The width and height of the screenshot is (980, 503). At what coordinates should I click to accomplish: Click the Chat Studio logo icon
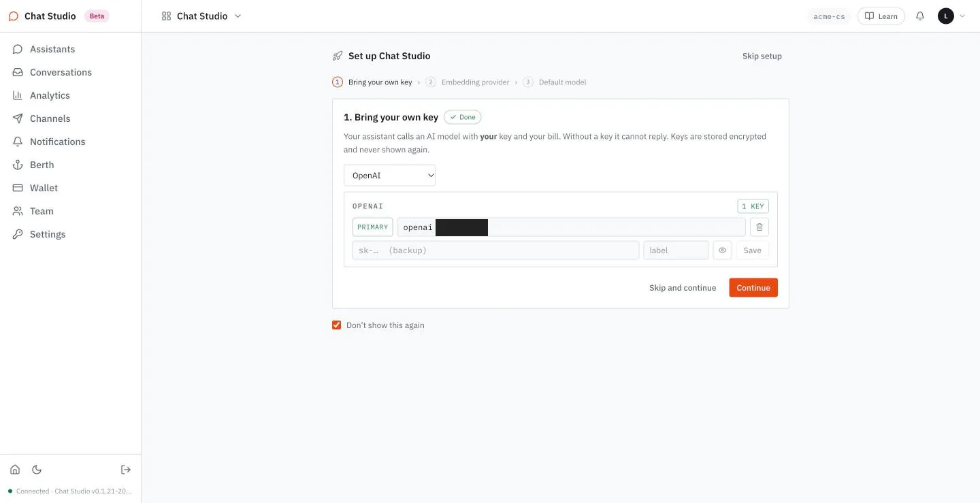14,16
